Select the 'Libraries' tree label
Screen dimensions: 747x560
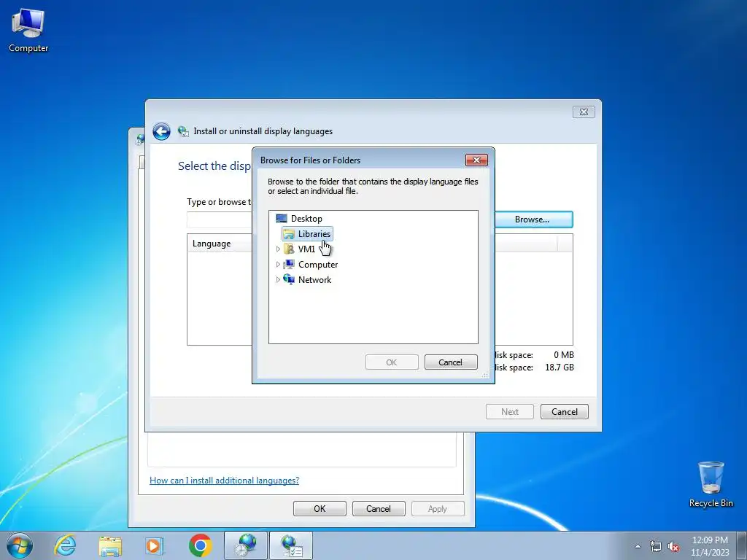pyautogui.click(x=314, y=234)
